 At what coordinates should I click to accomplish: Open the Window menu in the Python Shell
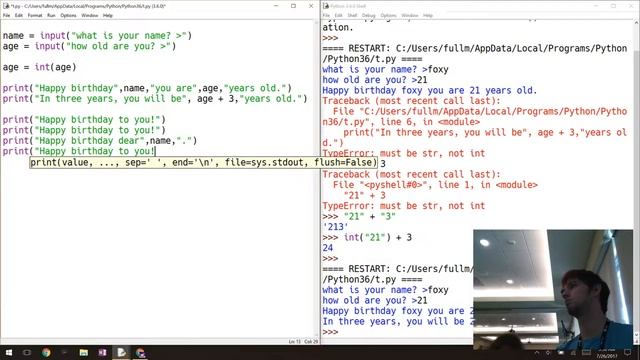(x=409, y=16)
